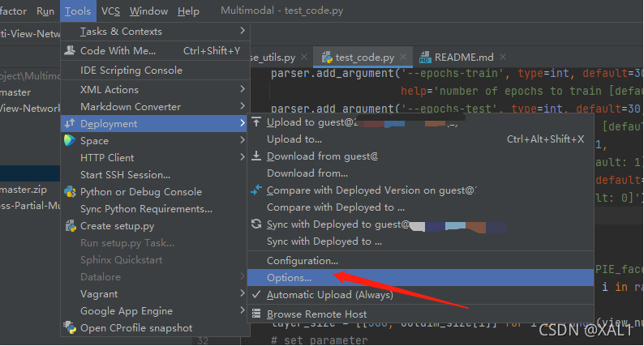This screenshot has height=346, width=644.
Task: Choose Open CProfile snapshot
Action: click(x=155, y=328)
